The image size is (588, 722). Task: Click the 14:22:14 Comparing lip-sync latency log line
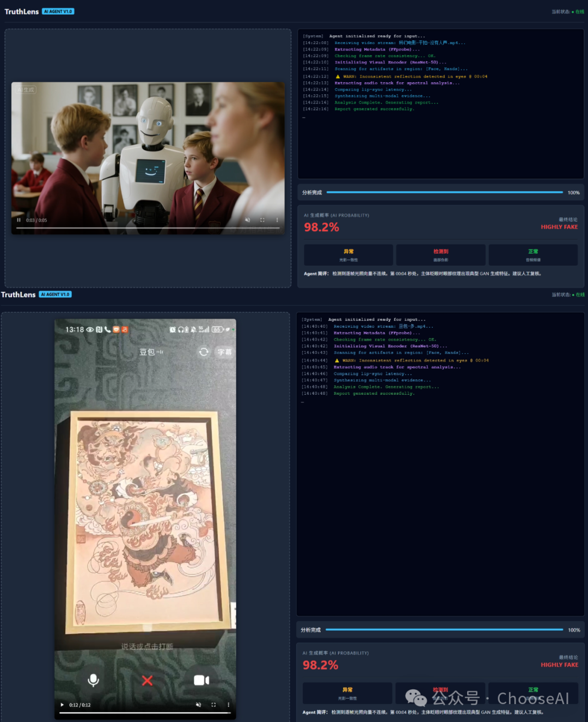(x=358, y=89)
